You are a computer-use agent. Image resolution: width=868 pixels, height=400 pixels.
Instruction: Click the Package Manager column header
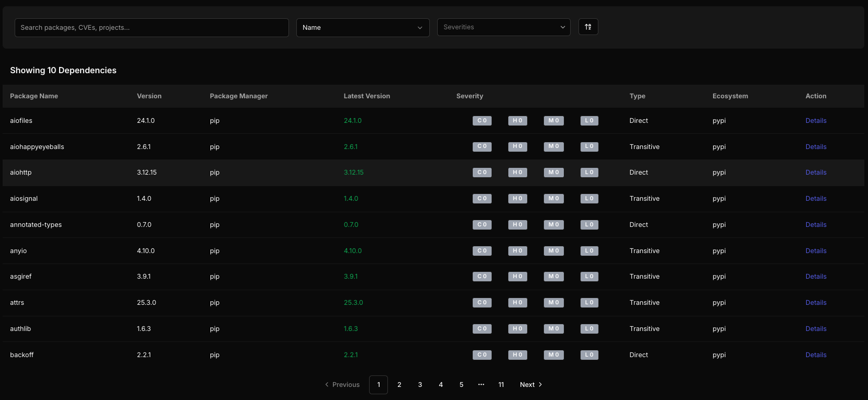click(x=239, y=96)
